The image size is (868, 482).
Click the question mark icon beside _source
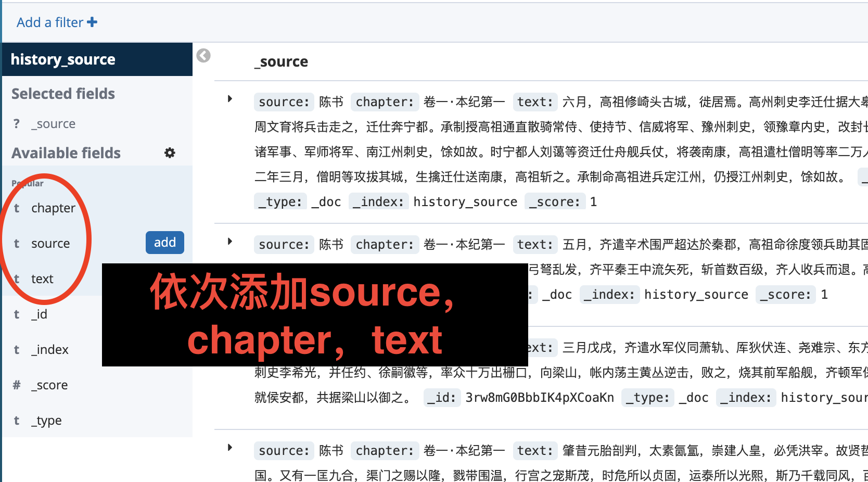(17, 124)
